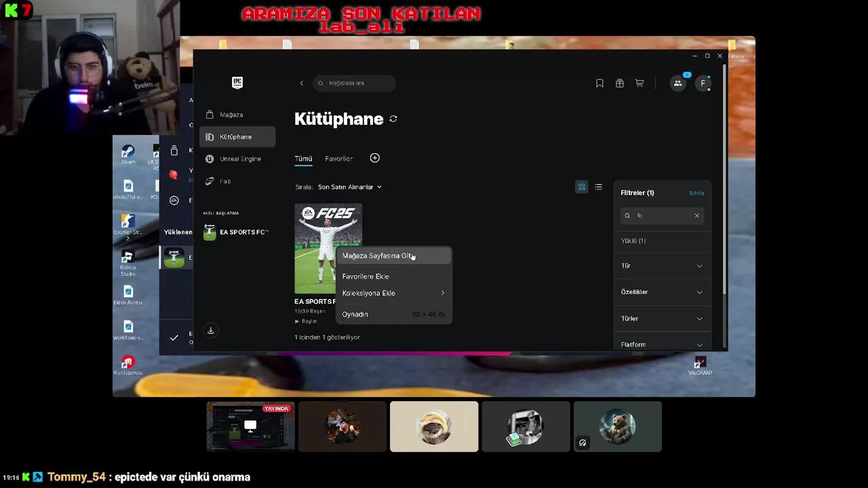
Task: Go back using the back arrow
Action: pos(302,83)
